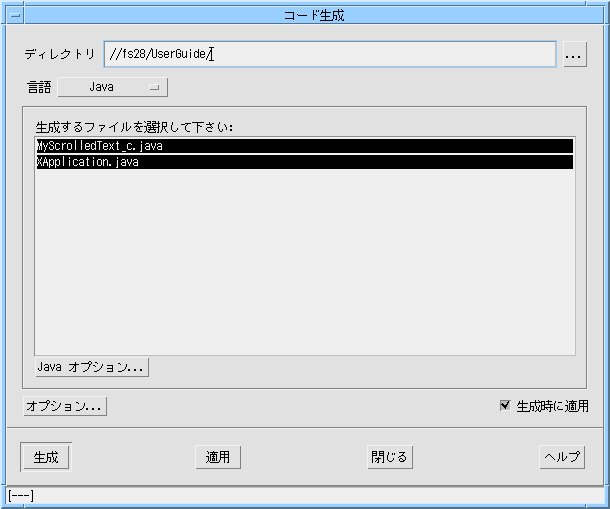Click the ディレクトリ path input field
610x509 pixels.
coord(330,54)
